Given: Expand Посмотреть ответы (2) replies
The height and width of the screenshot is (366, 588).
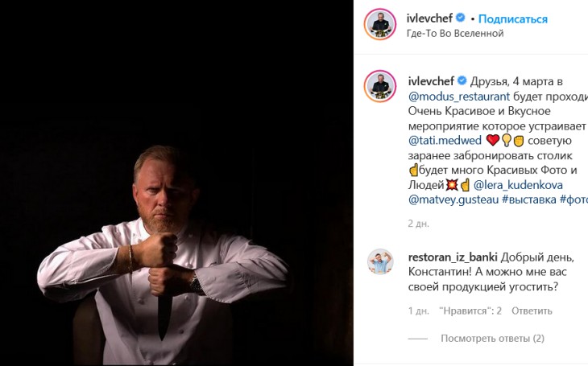Looking at the screenshot, I should pyautogui.click(x=492, y=339).
